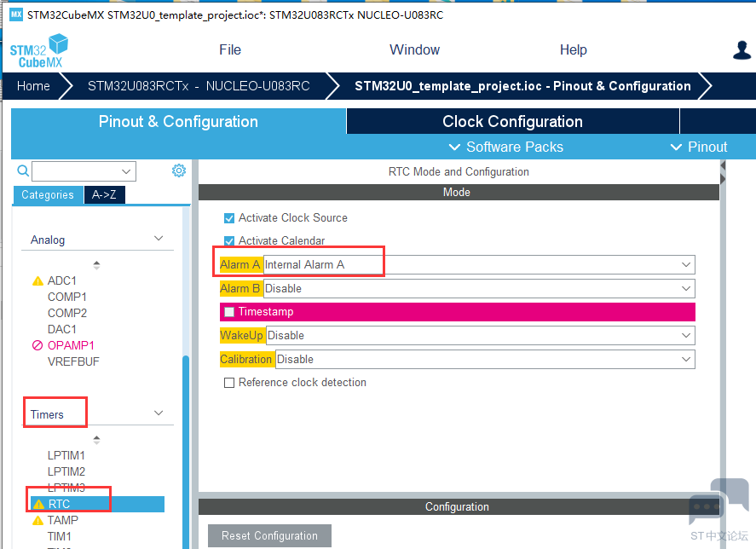Select COMP2 peripheral
Viewport: 756px width, 549px height.
[x=67, y=313]
